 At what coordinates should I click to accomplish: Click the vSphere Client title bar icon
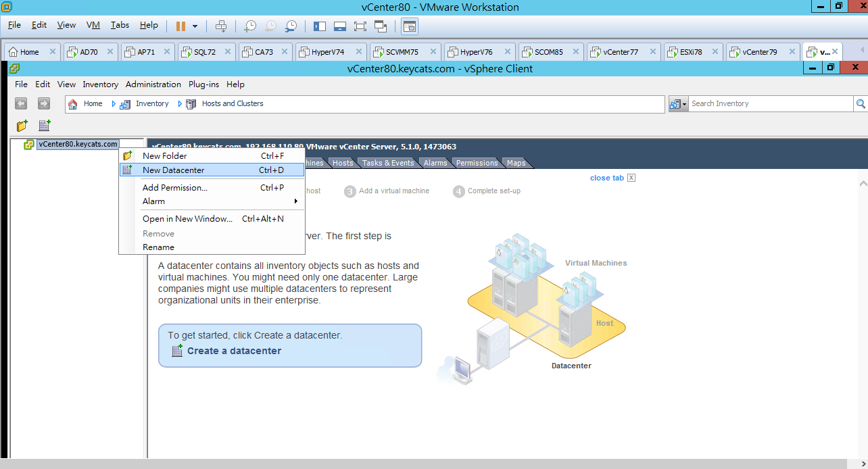point(14,68)
